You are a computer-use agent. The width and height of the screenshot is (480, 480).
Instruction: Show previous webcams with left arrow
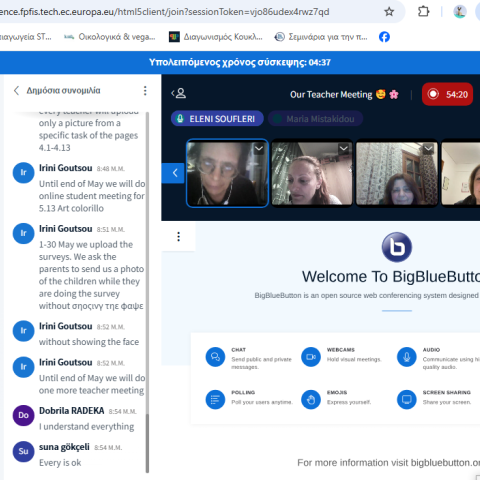tap(173, 173)
